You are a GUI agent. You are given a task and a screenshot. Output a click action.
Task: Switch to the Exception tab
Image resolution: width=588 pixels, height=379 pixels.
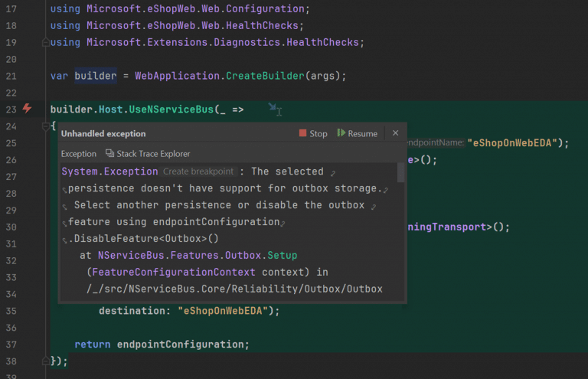pyautogui.click(x=79, y=154)
